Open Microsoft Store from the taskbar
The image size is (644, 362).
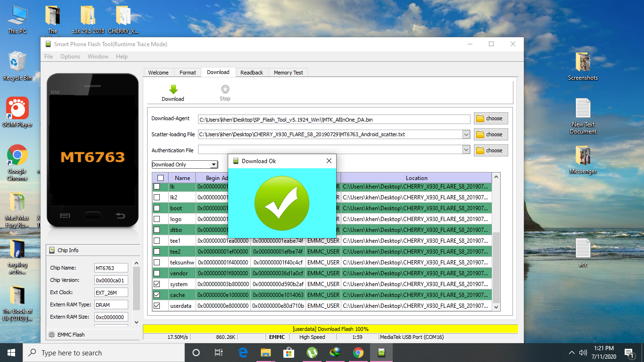click(289, 352)
